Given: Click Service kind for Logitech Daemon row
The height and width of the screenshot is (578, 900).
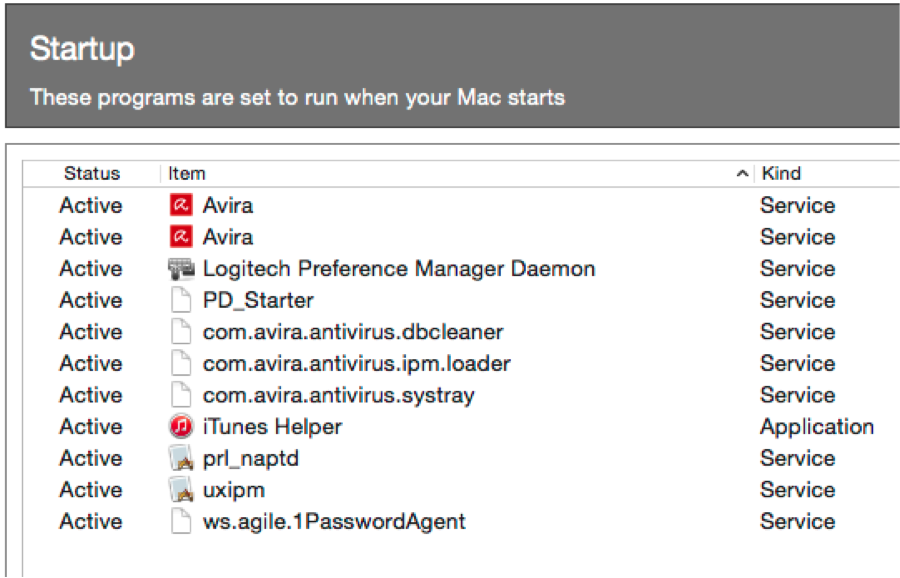Looking at the screenshot, I should point(797,269).
